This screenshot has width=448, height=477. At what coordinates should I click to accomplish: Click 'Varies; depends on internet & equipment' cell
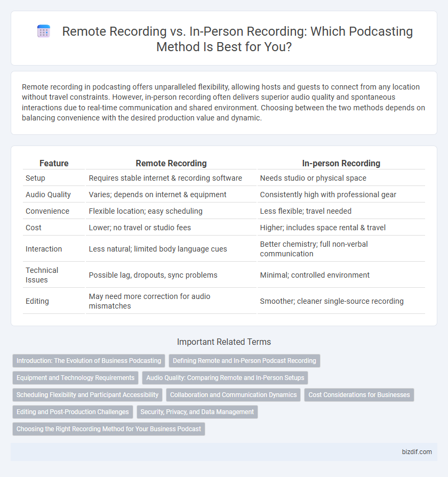(x=171, y=195)
